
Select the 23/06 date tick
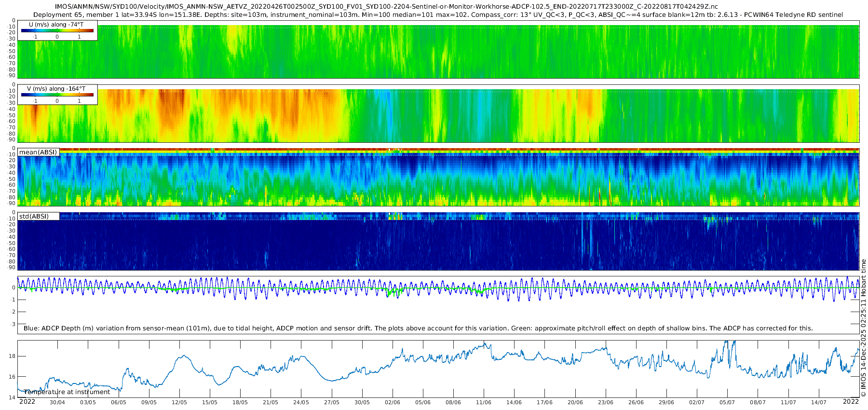(x=606, y=402)
